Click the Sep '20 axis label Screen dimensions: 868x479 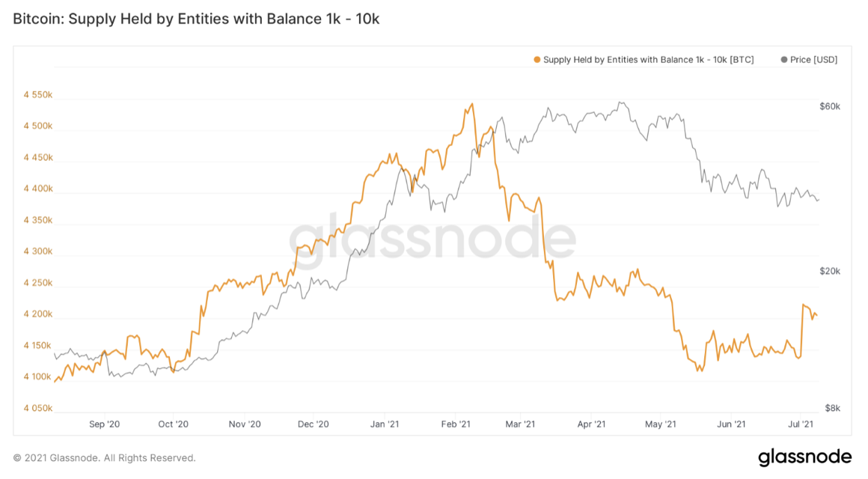point(104,424)
